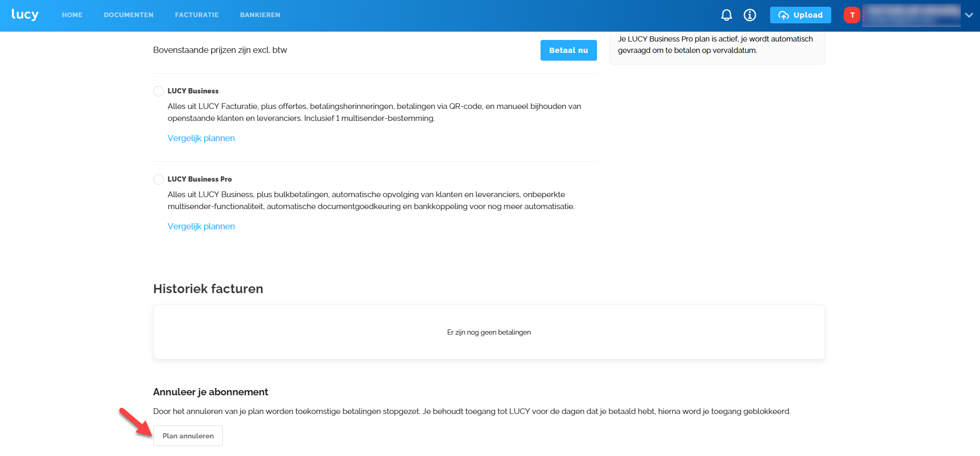Click the Upload button

click(x=801, y=15)
